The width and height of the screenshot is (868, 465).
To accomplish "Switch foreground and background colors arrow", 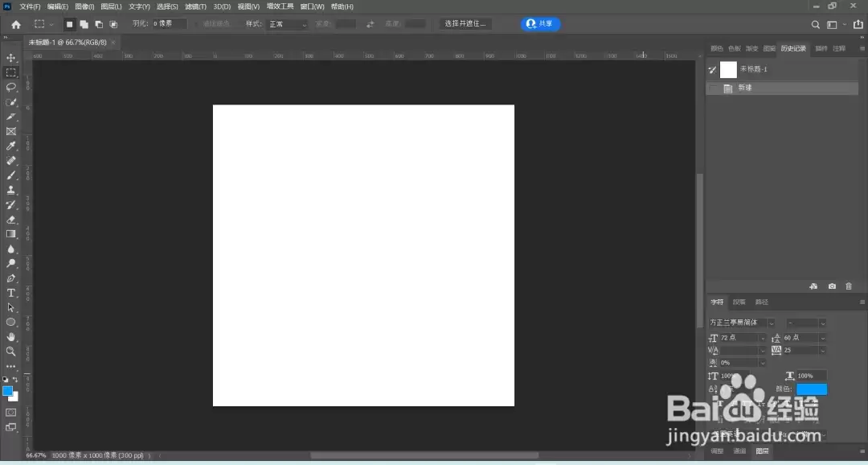I will coord(15,380).
